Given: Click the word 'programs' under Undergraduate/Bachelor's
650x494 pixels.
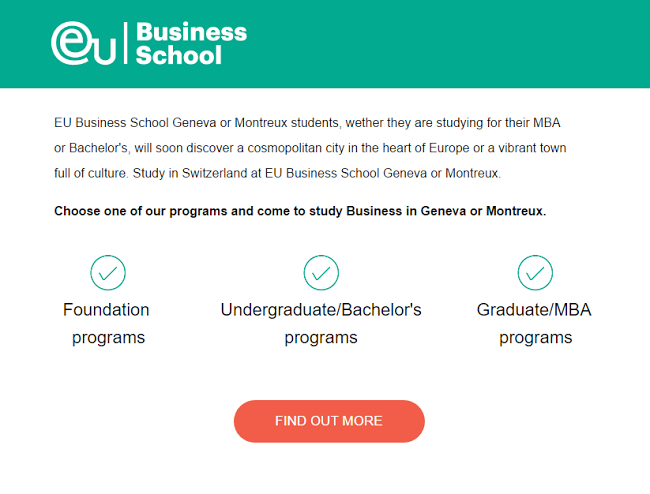Looking at the screenshot, I should 321,338.
